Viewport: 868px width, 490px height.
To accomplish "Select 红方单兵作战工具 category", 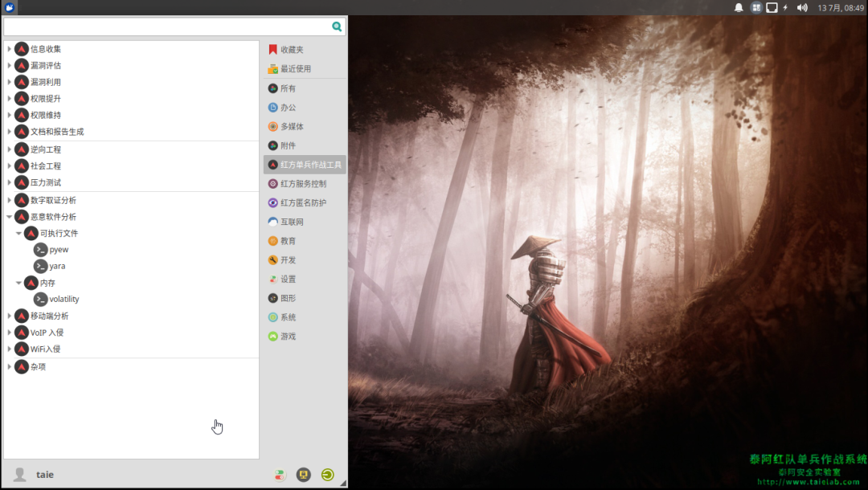I will [305, 165].
